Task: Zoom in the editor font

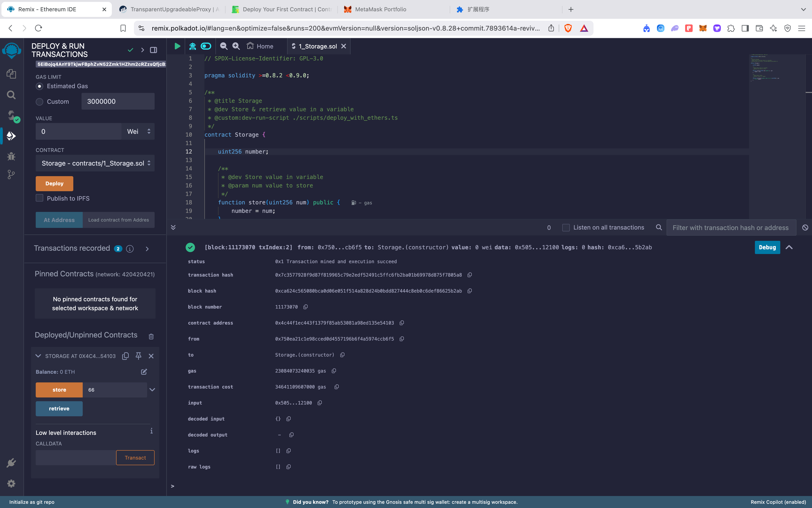Action: pos(236,46)
